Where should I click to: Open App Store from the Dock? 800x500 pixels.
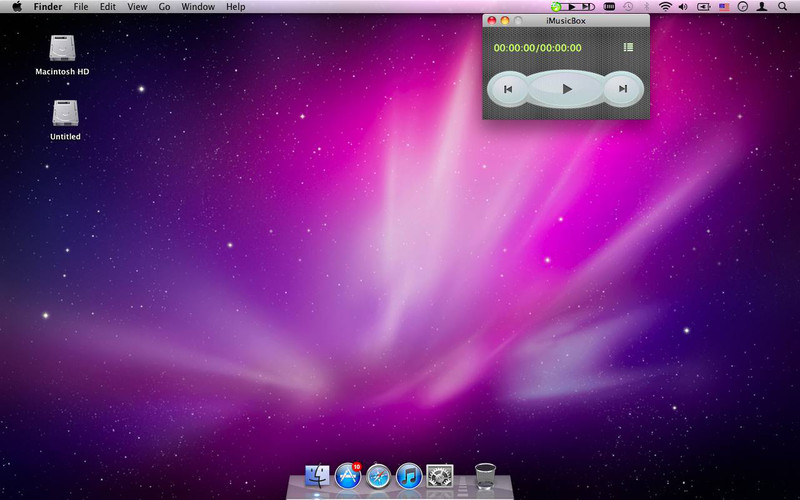point(348,475)
